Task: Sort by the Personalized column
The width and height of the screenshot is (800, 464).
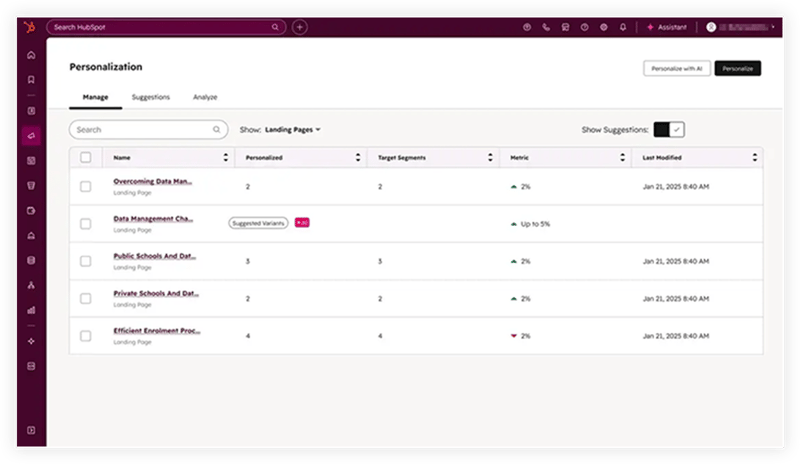Action: (358, 157)
